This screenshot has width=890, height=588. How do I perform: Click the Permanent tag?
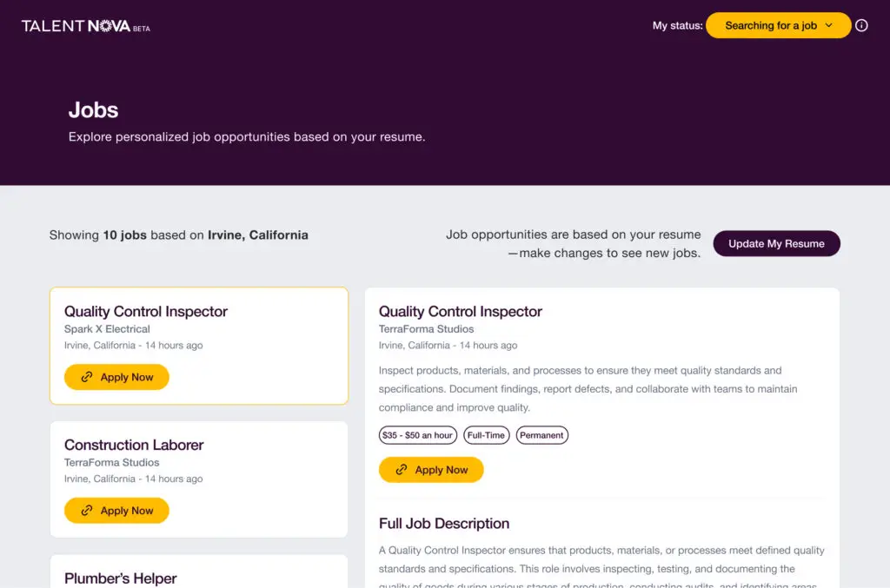[542, 435]
